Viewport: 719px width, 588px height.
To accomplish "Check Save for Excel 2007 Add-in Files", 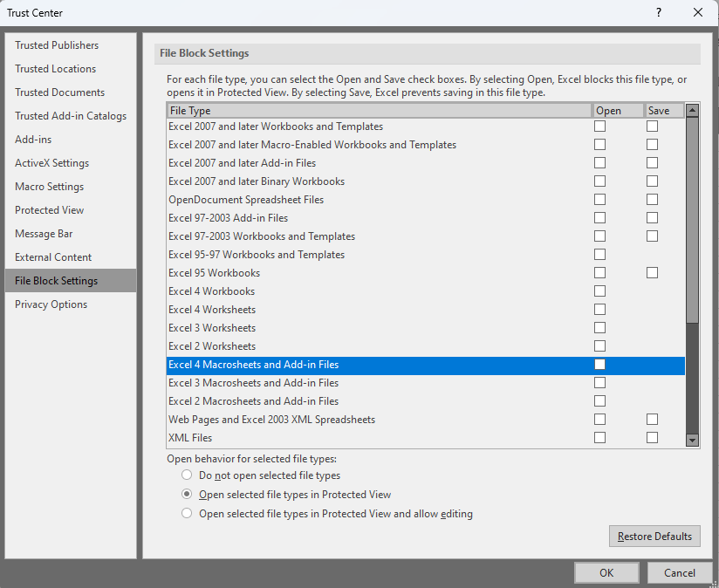I will (652, 162).
